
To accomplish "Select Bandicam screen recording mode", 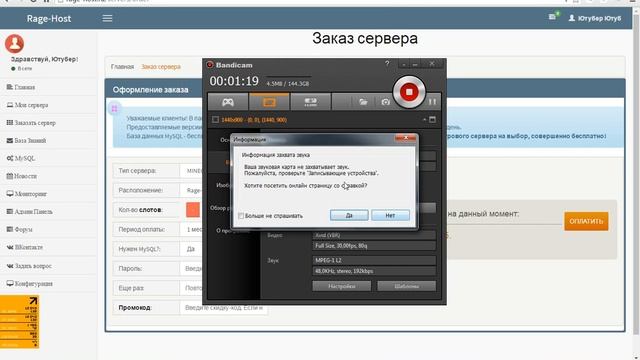I will 269,102.
